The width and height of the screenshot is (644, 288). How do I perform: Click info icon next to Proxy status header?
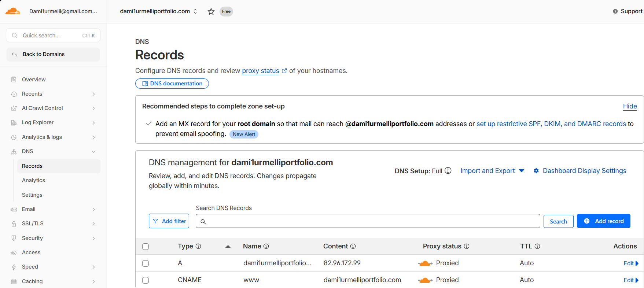[467, 246]
